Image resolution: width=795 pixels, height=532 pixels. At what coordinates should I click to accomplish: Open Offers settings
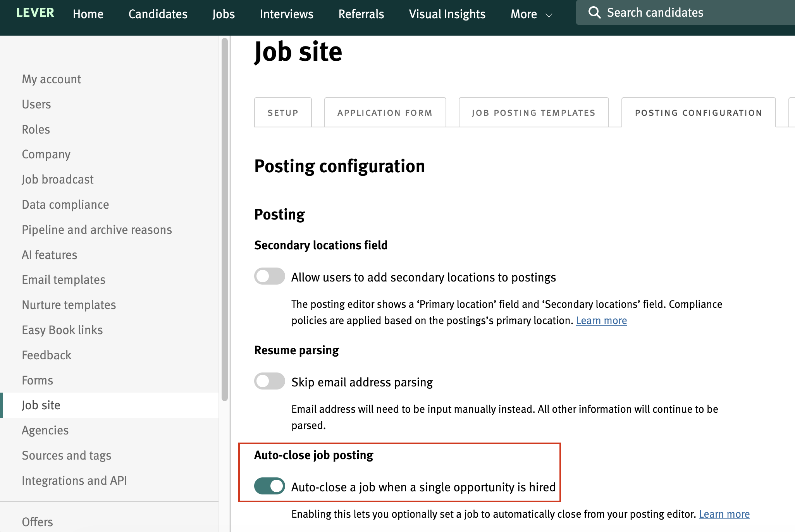[x=37, y=522]
